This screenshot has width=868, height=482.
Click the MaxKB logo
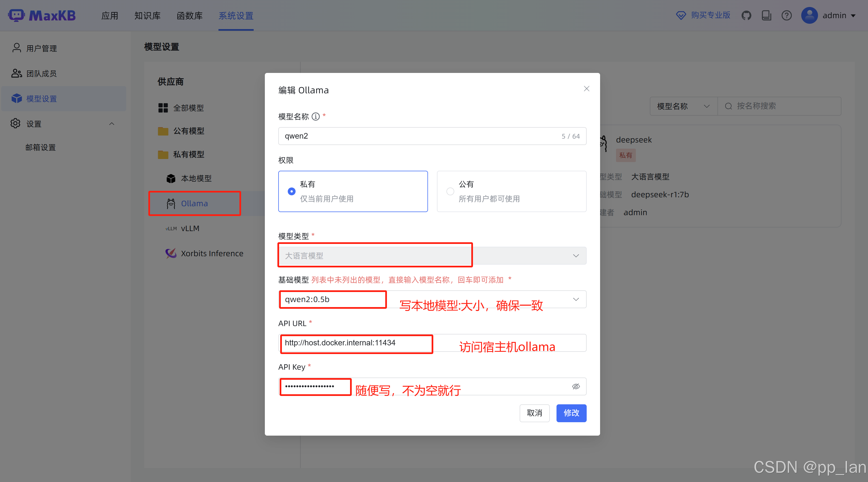tap(42, 15)
